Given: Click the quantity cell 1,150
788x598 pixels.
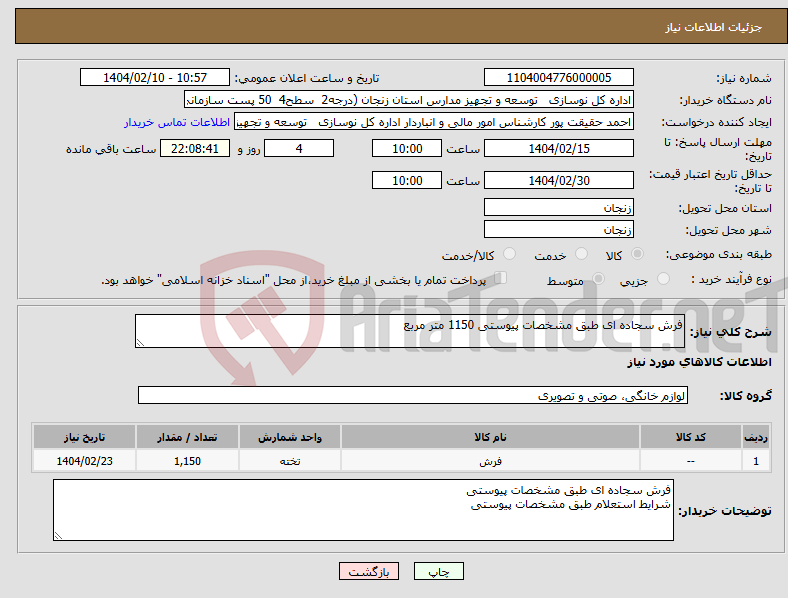Looking at the screenshot, I should click(x=187, y=461).
